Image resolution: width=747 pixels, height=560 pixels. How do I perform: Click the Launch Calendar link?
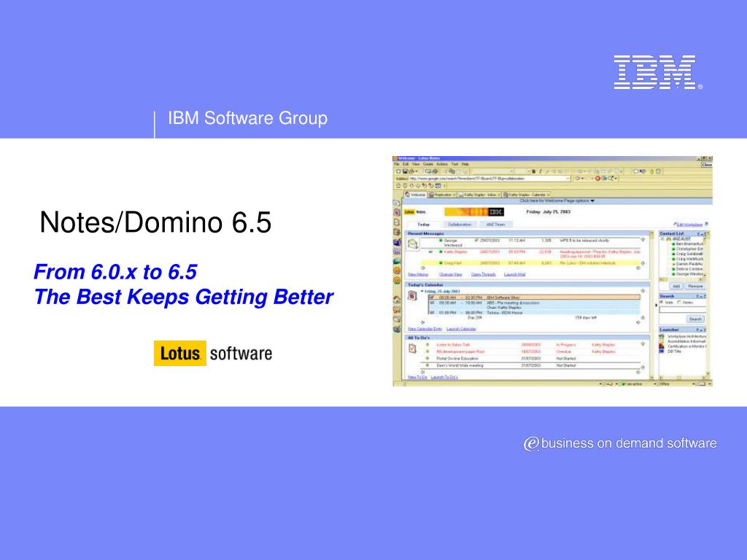click(461, 329)
